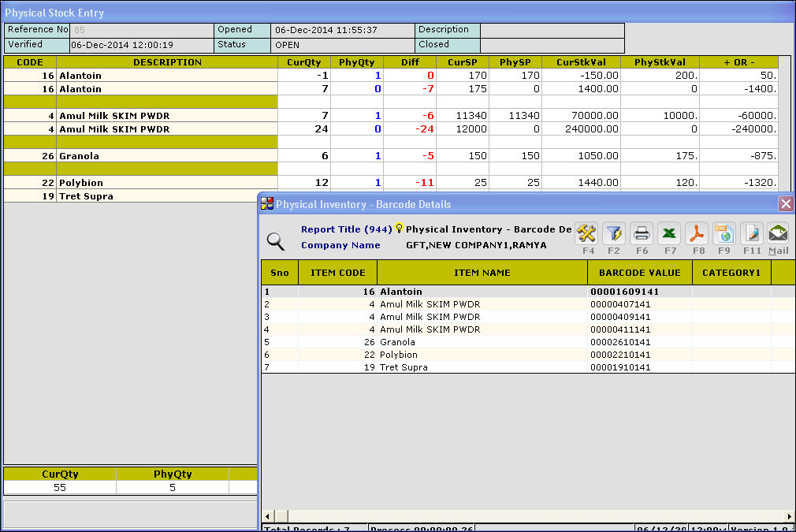Open the F4 tools settings icon
The height and width of the screenshot is (532, 796).
pyautogui.click(x=588, y=233)
